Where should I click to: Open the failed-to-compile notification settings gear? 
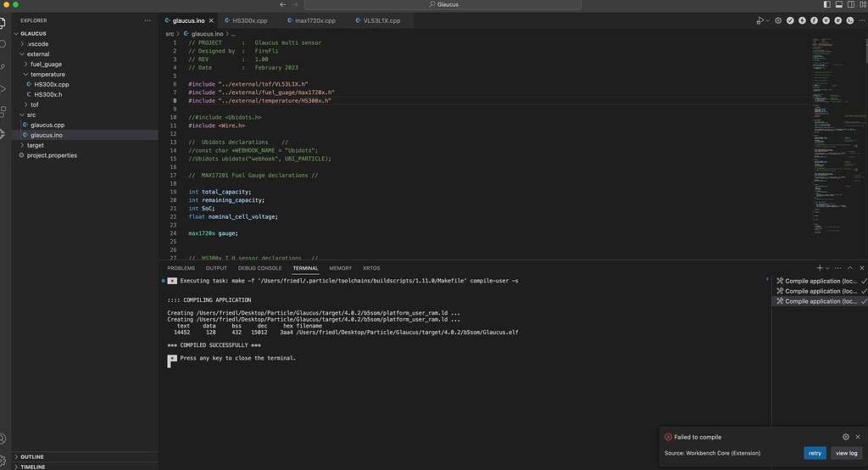[845, 437]
